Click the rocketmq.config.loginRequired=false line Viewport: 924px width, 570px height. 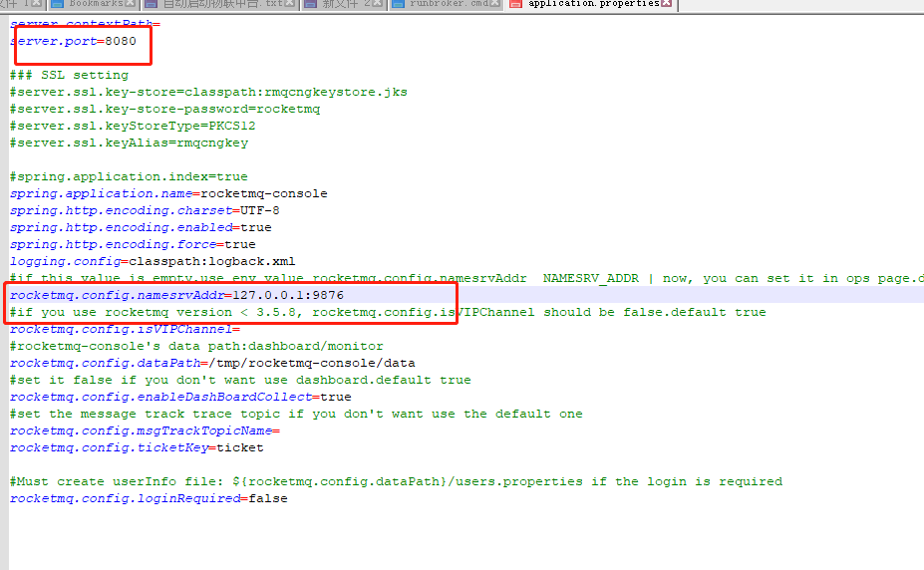tap(150, 498)
